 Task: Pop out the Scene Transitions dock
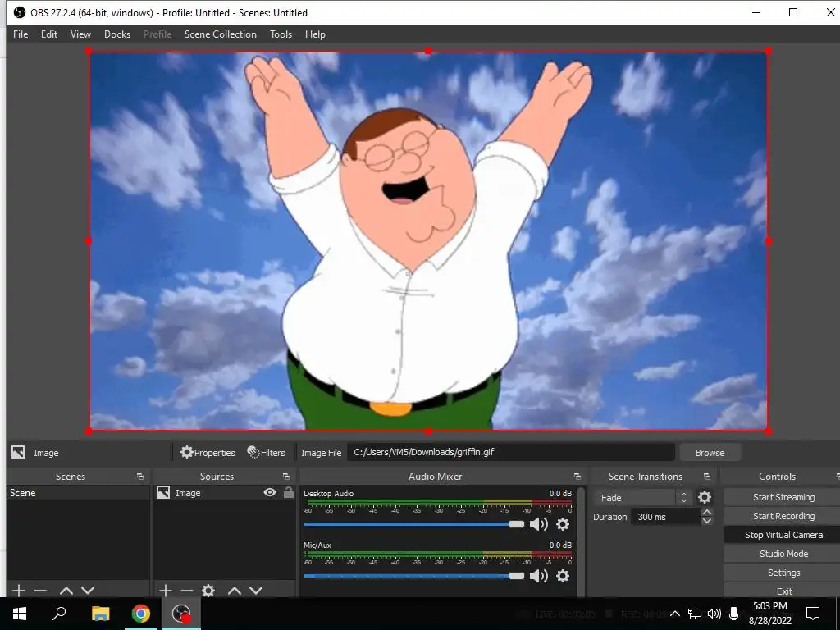pos(706,477)
